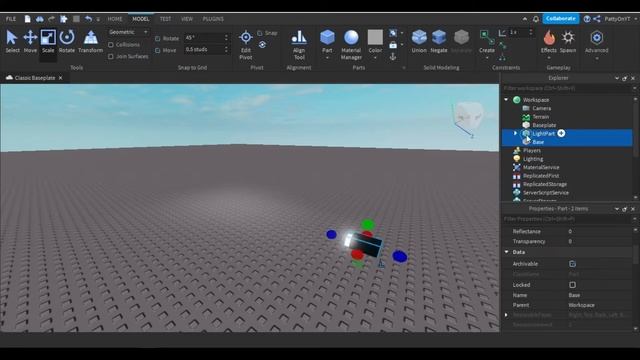Open the Material Manager
Screen dimensions: 640x360
[x=351, y=44]
